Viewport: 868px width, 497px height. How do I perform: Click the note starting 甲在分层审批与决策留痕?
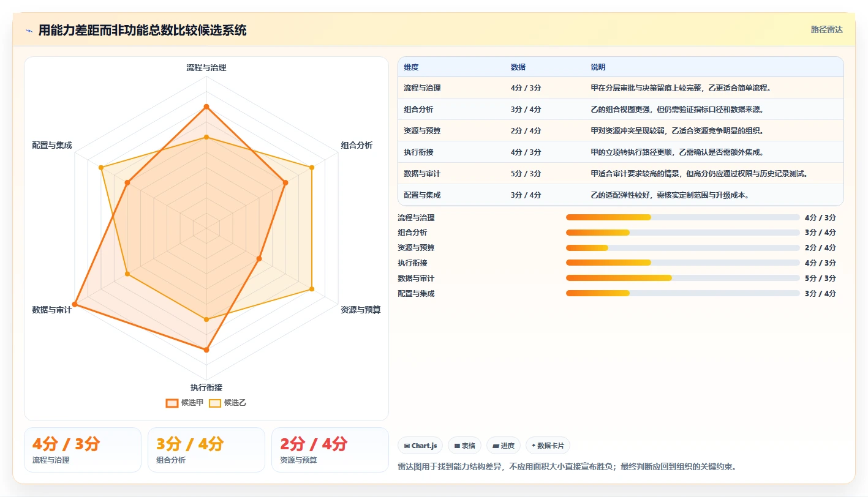(x=680, y=88)
